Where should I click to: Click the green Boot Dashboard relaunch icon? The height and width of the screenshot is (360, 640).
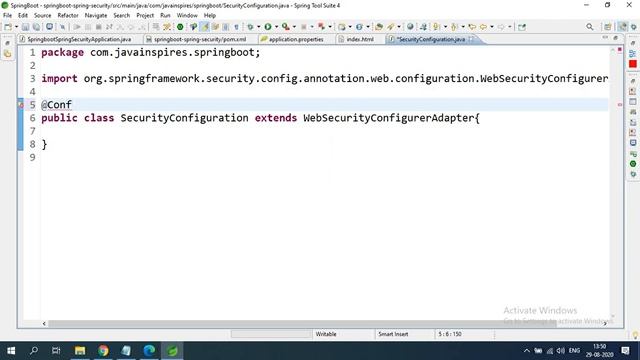pyautogui.click(x=180, y=27)
